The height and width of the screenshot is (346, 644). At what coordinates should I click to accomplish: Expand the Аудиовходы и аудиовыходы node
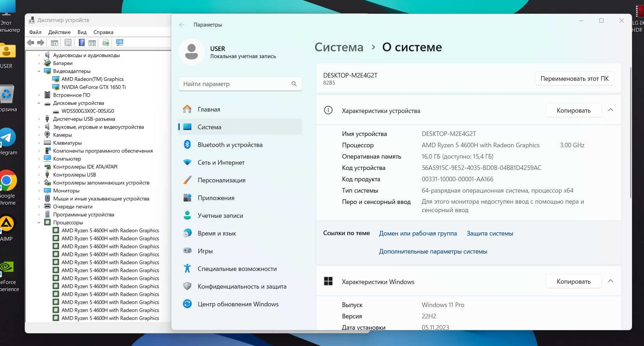pos(39,55)
